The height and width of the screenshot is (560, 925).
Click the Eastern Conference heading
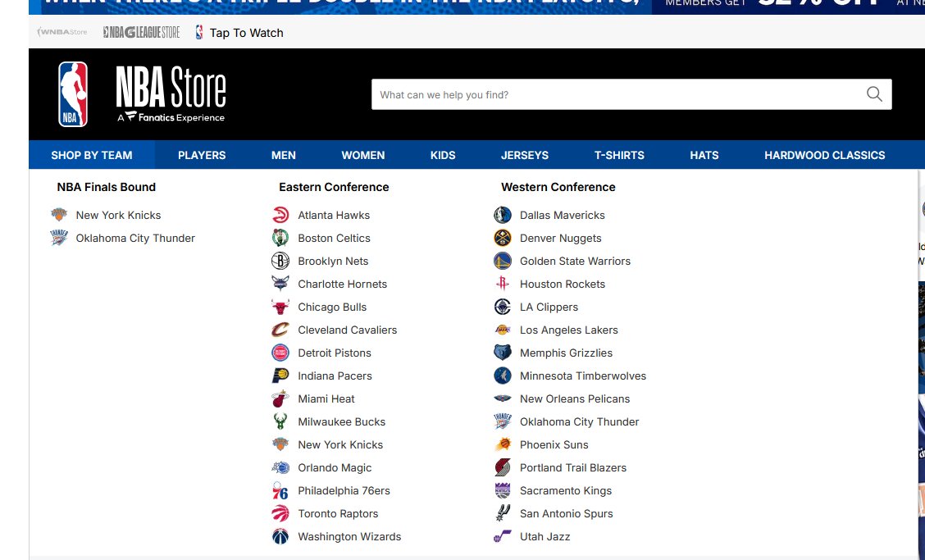pyautogui.click(x=334, y=187)
